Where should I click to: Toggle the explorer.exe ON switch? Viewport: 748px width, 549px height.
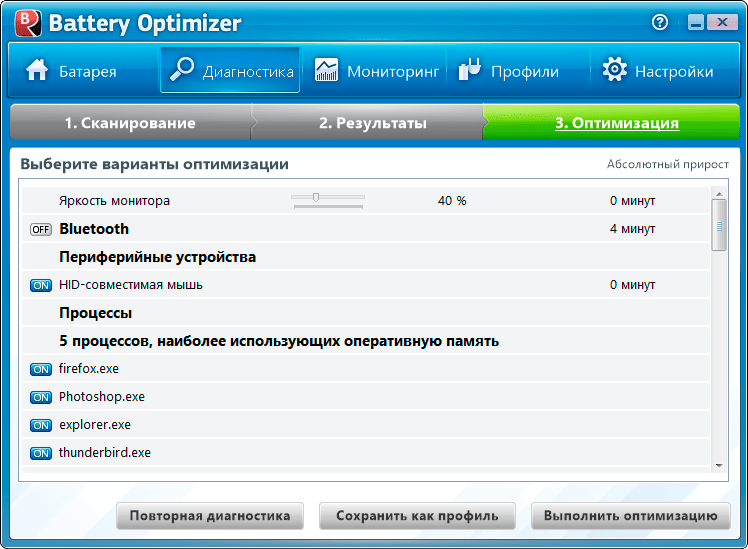41,425
